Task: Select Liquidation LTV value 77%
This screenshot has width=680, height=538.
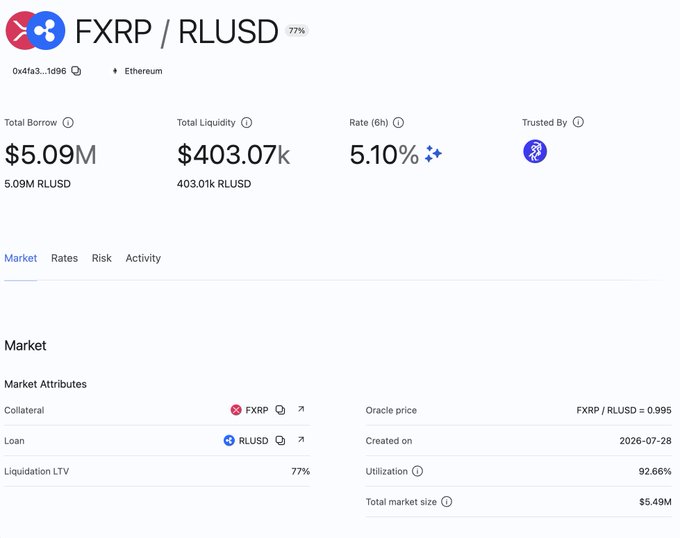Action: (301, 471)
